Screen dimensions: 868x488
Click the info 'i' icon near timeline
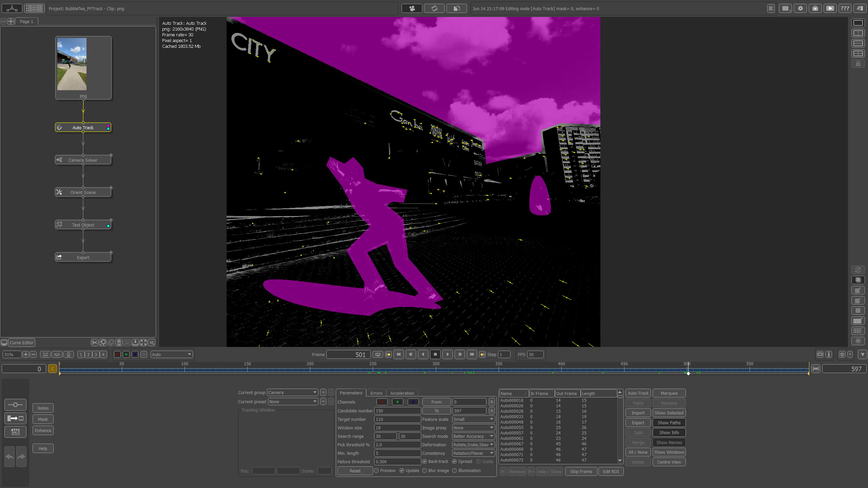(x=829, y=354)
